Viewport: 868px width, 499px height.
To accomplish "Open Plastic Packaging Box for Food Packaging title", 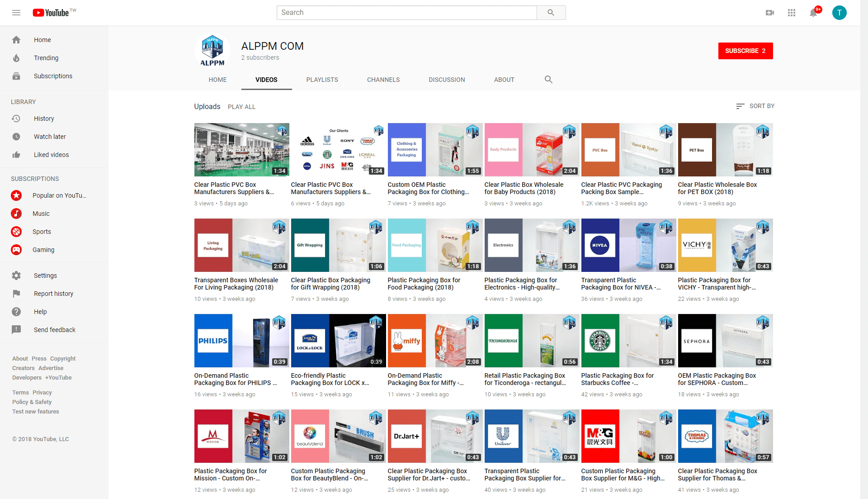I will [x=424, y=284].
